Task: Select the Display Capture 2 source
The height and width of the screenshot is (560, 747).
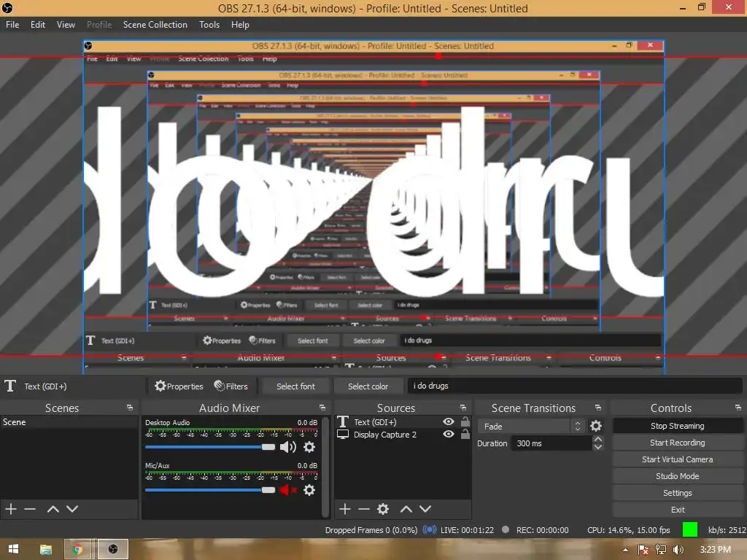Action: [x=385, y=435]
